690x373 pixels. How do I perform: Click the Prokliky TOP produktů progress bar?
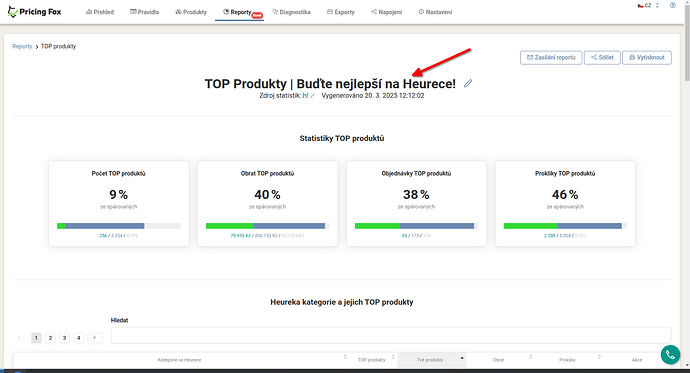pyautogui.click(x=565, y=226)
